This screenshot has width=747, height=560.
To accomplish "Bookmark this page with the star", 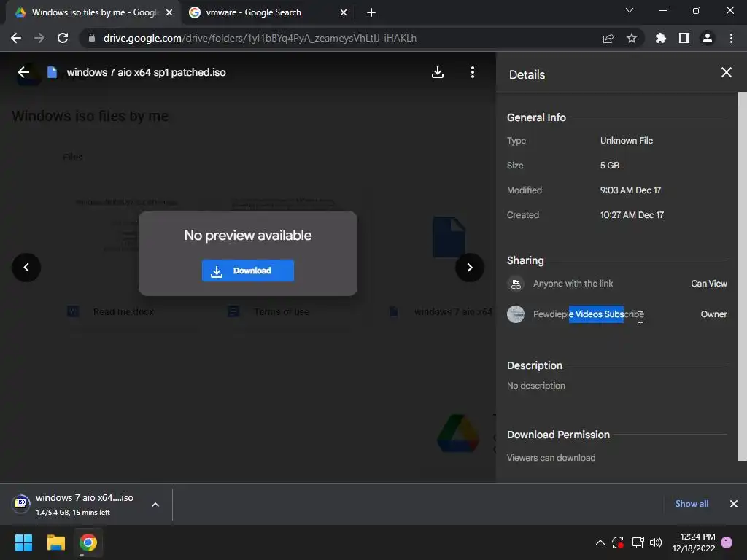I will point(631,38).
